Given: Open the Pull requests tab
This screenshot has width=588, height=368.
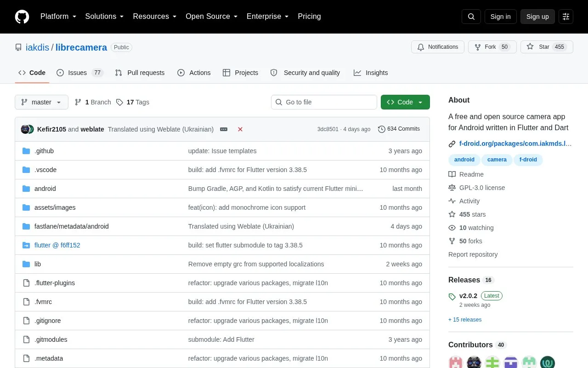Looking at the screenshot, I should point(140,73).
